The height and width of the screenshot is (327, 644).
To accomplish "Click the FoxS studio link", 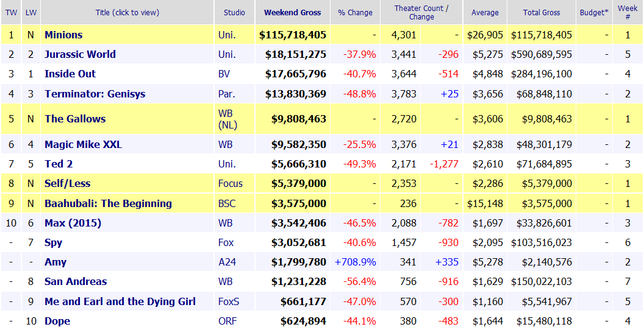I will click(229, 301).
